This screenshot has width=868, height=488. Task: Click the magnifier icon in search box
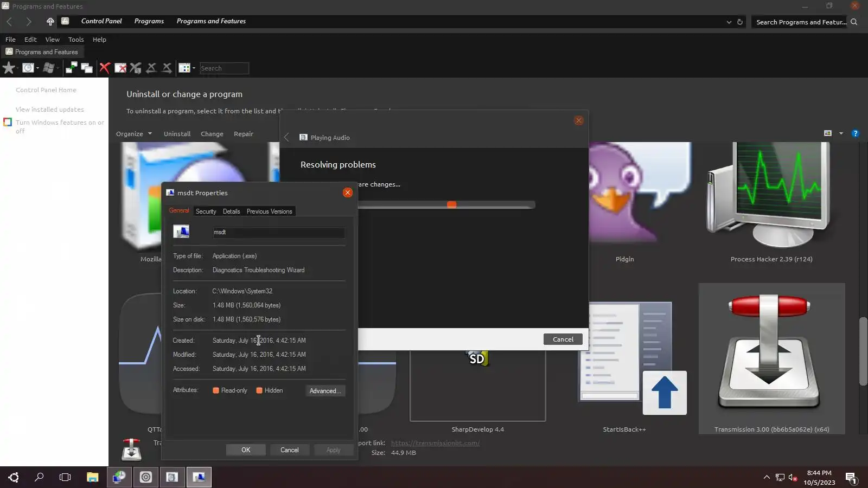coord(854,22)
